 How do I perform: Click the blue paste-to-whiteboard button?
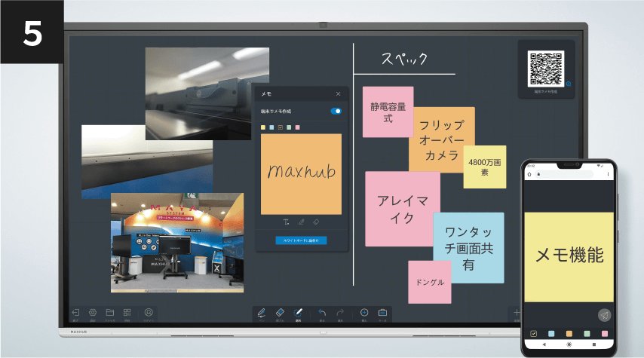point(301,240)
